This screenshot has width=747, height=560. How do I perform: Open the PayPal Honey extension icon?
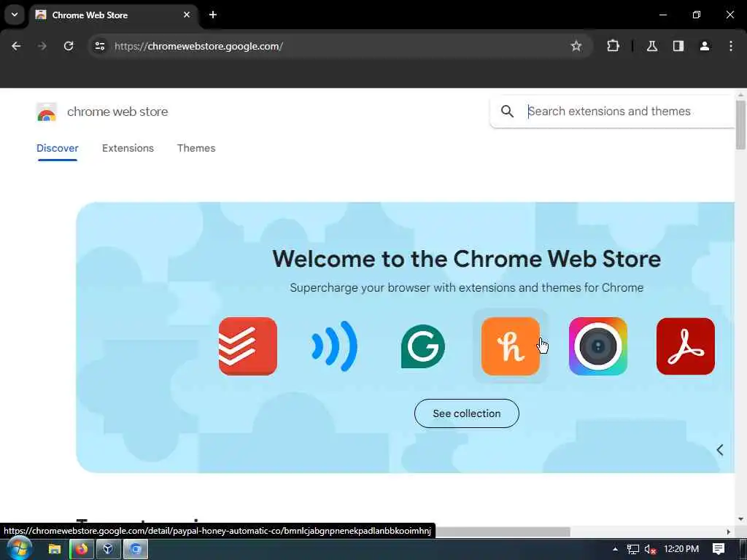click(x=510, y=346)
